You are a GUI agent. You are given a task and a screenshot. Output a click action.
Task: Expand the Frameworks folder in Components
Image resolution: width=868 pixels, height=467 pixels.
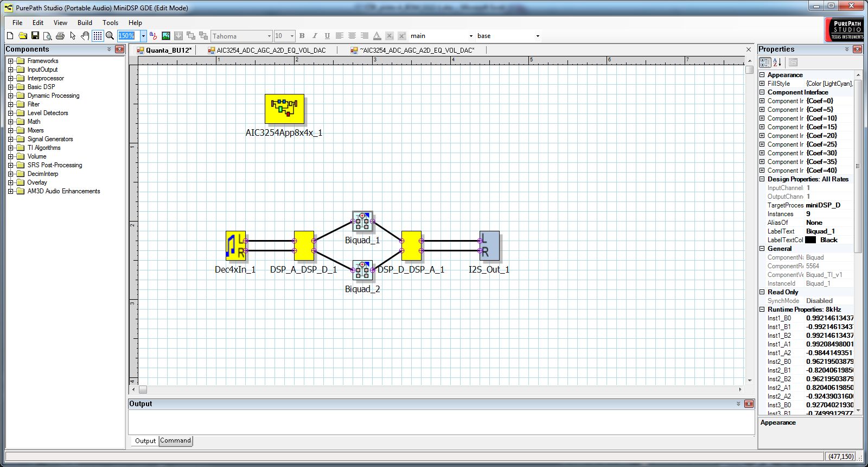click(x=10, y=61)
